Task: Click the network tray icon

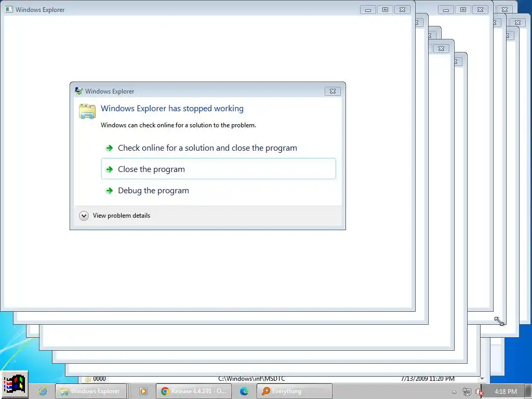Action: pyautogui.click(x=467, y=392)
